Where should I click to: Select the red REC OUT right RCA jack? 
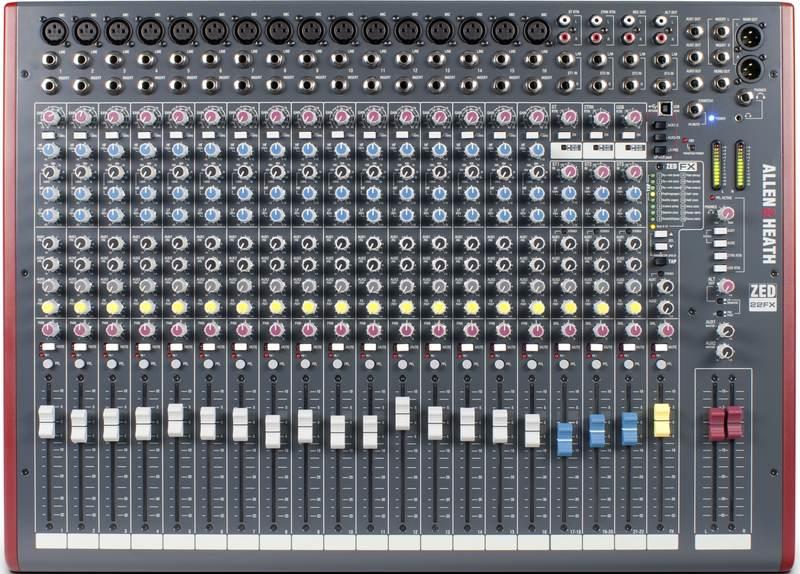pyautogui.click(x=628, y=37)
